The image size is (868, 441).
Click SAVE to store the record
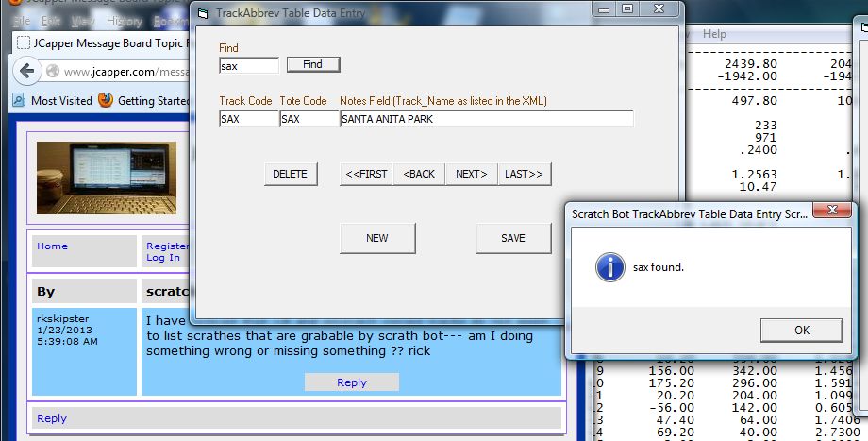pyautogui.click(x=513, y=238)
